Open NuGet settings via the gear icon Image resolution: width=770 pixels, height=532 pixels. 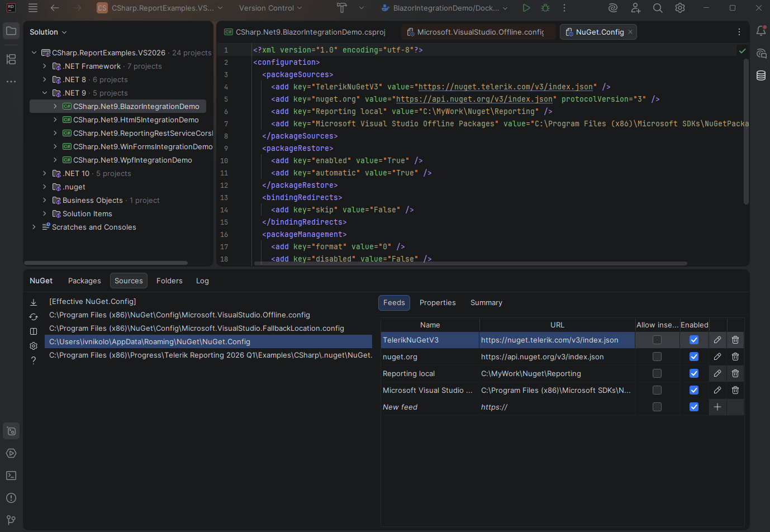tap(34, 346)
